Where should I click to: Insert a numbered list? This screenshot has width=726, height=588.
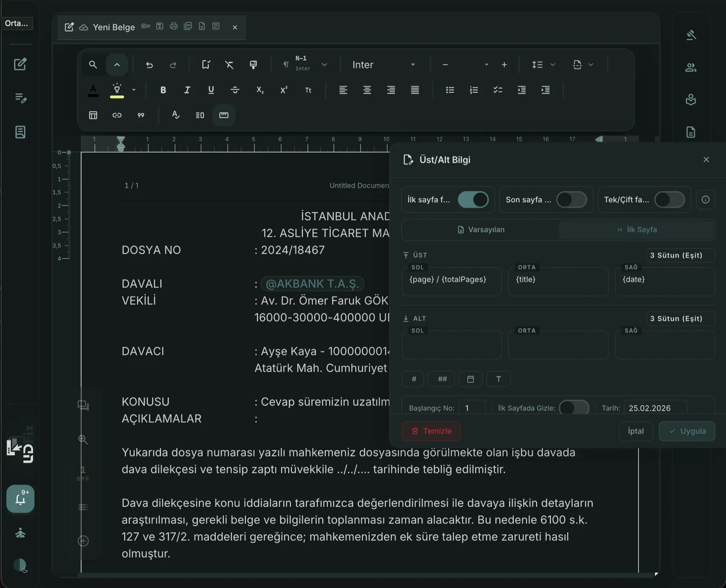pos(474,90)
